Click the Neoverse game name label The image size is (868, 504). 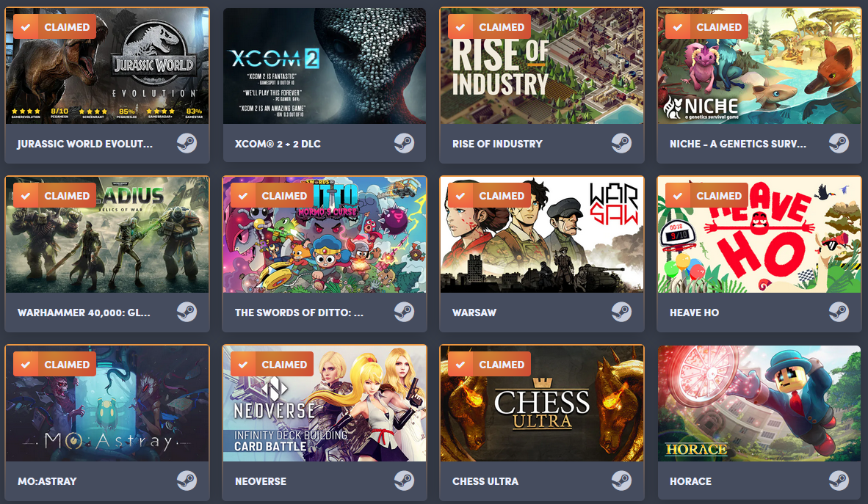[x=261, y=481]
